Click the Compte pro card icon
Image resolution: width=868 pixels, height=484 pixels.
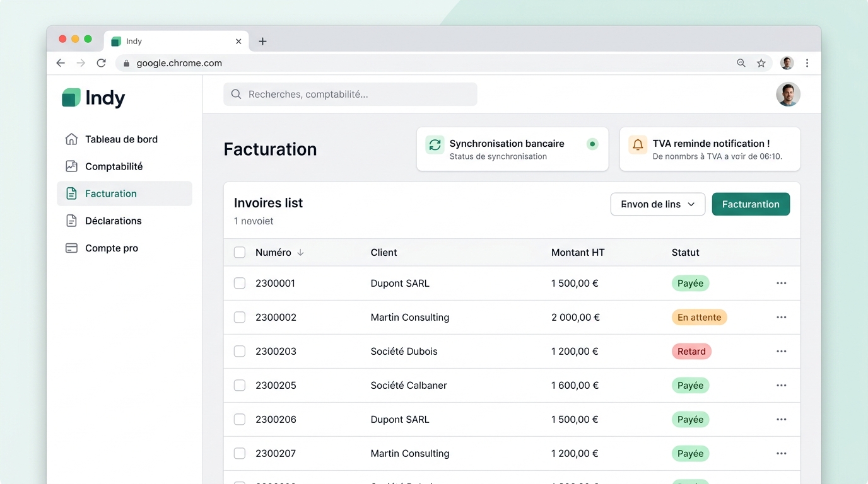(x=71, y=248)
